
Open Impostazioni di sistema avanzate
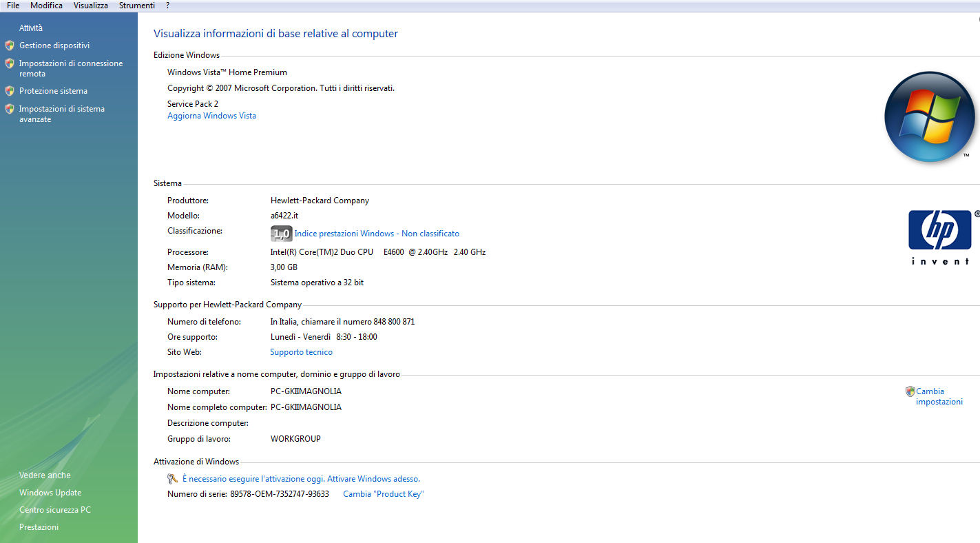point(62,114)
